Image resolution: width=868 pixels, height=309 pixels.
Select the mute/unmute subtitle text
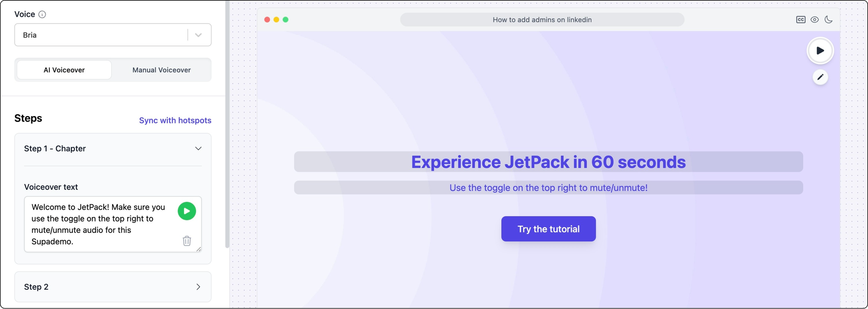pyautogui.click(x=549, y=188)
